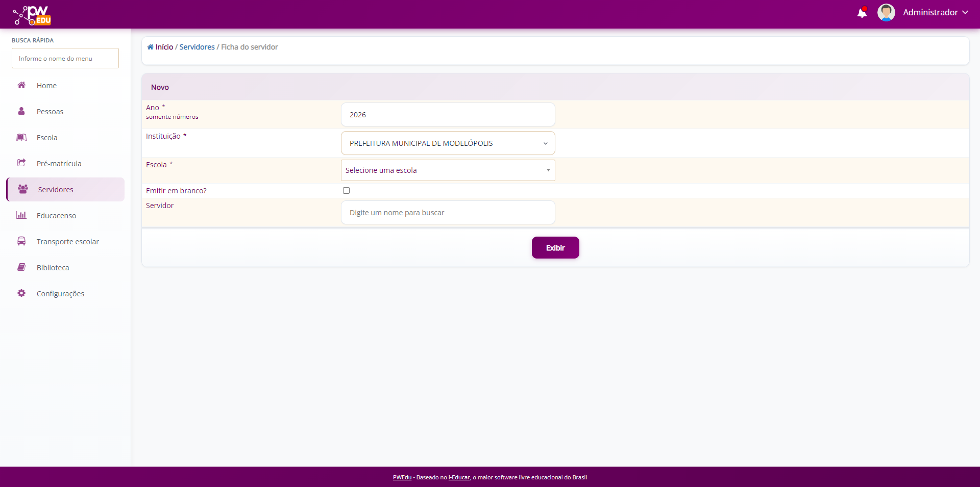Click the Educacenso chart icon
980x487 pixels.
pyautogui.click(x=21, y=215)
